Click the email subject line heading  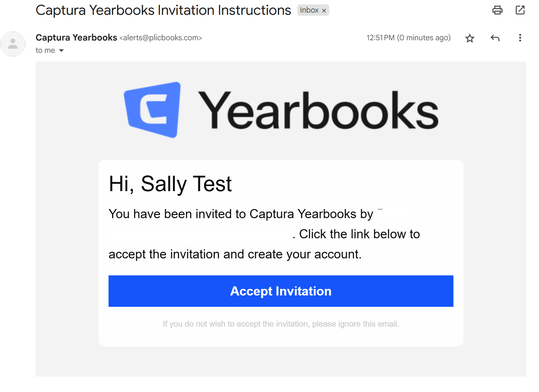[x=163, y=10]
